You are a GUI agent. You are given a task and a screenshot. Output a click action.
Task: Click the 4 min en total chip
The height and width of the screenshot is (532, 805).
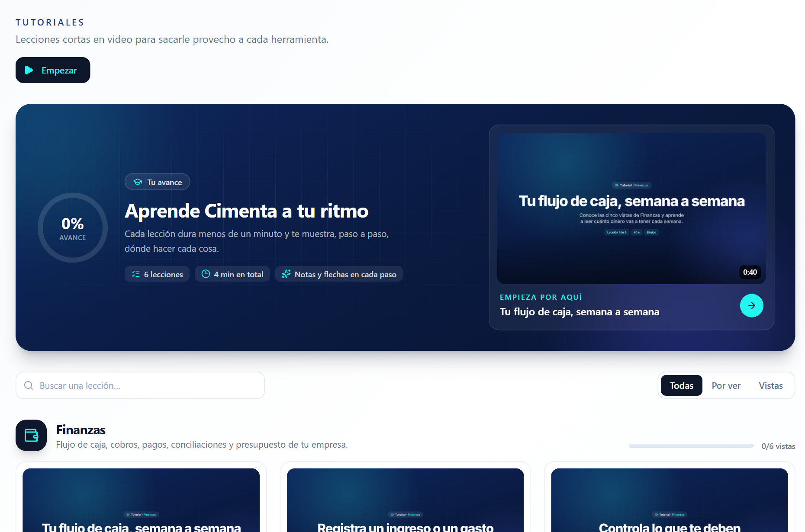(x=232, y=274)
